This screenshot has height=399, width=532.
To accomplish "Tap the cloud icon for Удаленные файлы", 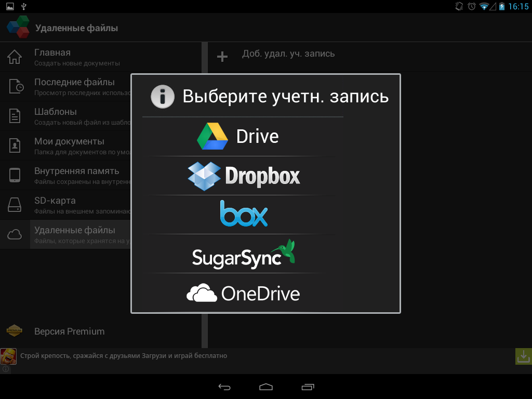I will 15,234.
